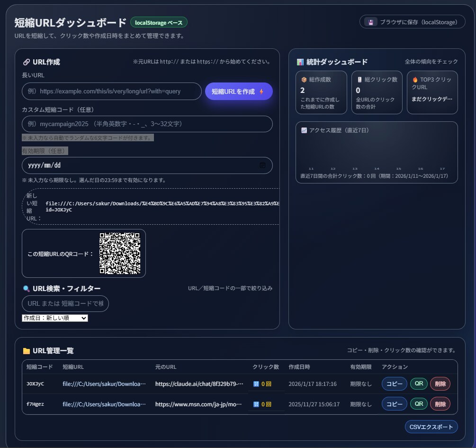Click the クリック数 column header
The width and height of the screenshot is (476, 448).
[266, 367]
